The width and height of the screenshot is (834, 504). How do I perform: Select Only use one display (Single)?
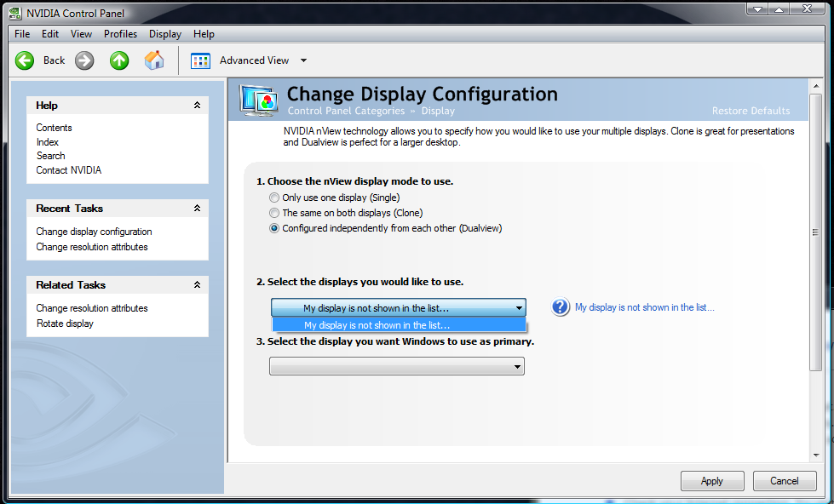(274, 198)
